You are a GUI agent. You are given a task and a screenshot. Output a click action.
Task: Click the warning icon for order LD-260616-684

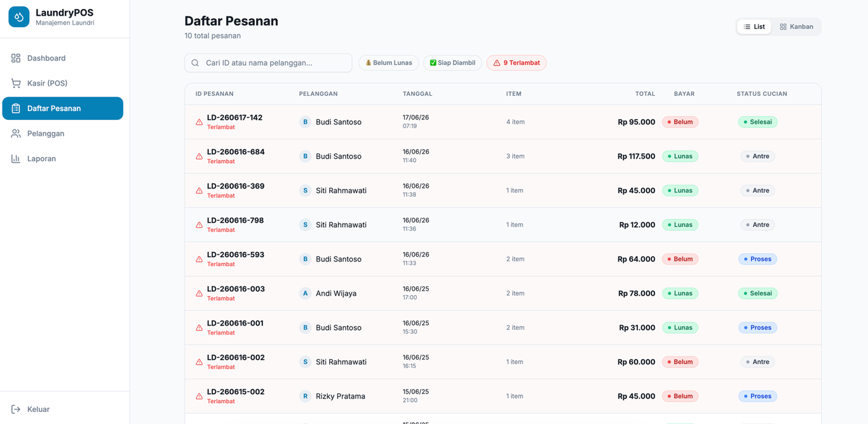[x=199, y=156]
